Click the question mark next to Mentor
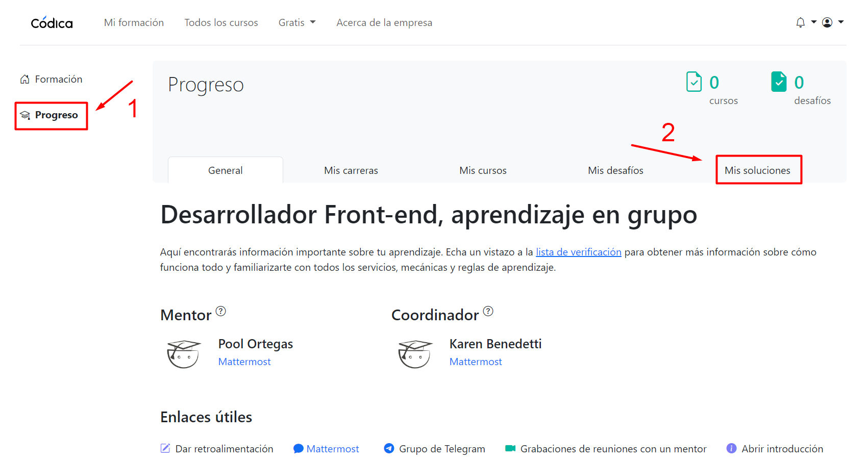 220,311
